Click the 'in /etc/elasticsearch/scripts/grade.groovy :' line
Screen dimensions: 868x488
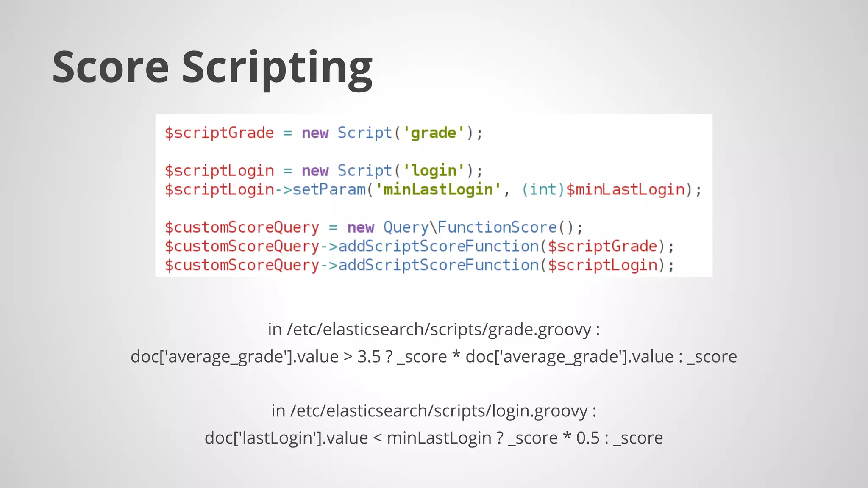click(434, 329)
